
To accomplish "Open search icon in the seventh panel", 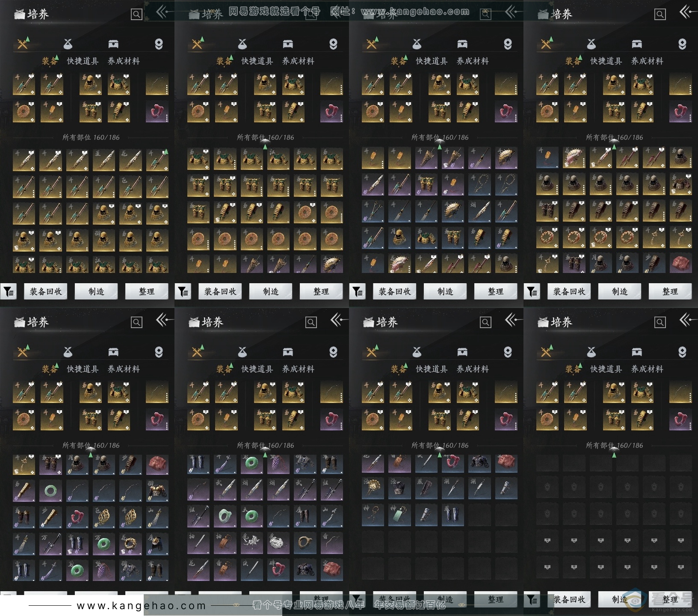I will coord(485,322).
